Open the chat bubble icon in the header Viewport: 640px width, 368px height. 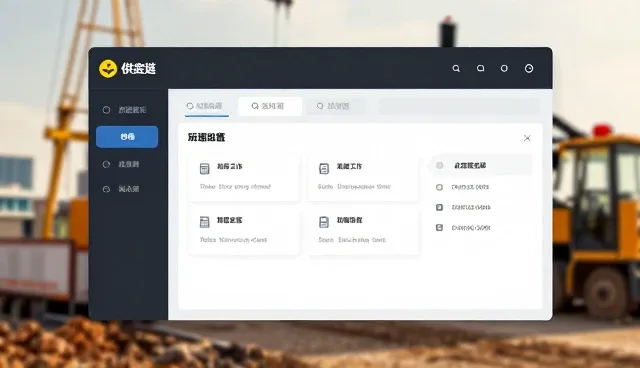480,68
